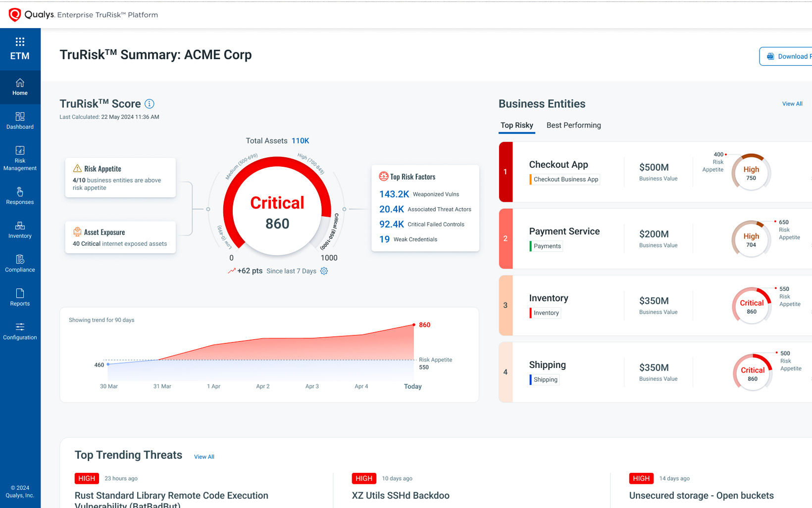The height and width of the screenshot is (508, 812).
Task: Click the Critical 860 TruRisk gauge
Action: click(x=277, y=207)
